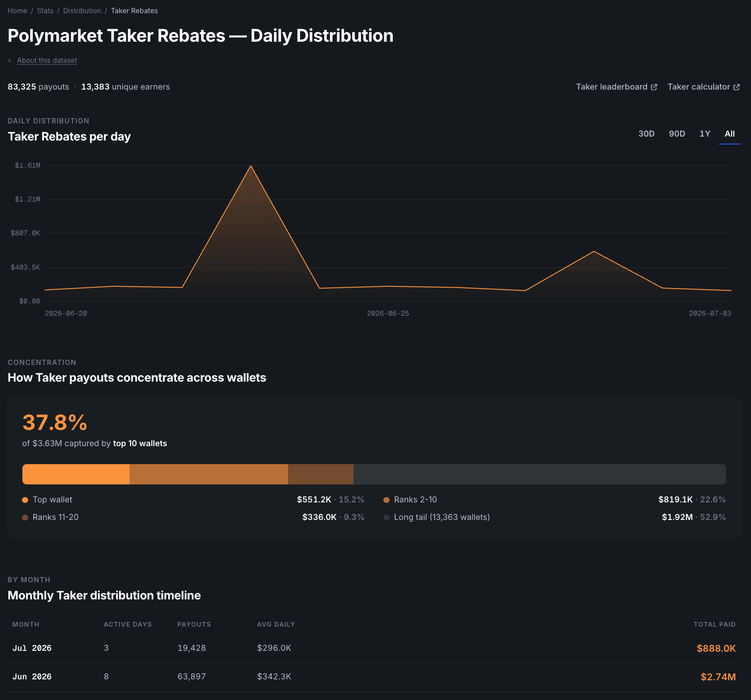The width and height of the screenshot is (751, 700).
Task: Select the $2.74M total paid cell
Action: pyautogui.click(x=719, y=677)
